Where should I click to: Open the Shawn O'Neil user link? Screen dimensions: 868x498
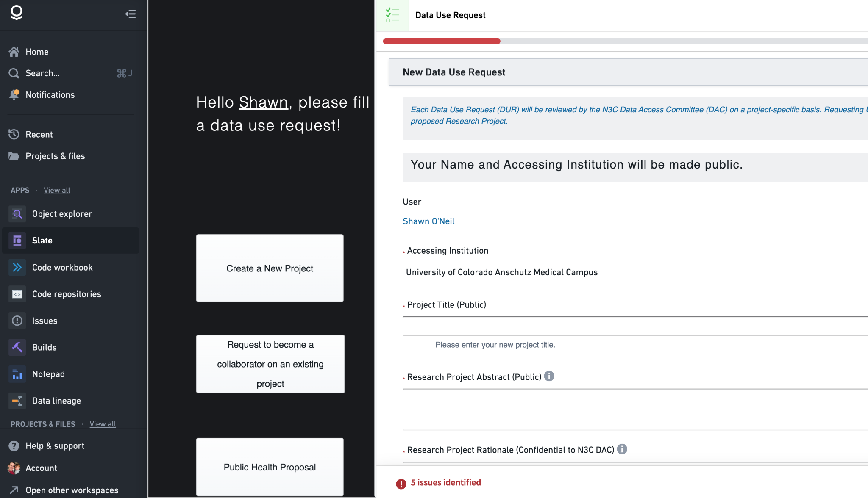428,221
